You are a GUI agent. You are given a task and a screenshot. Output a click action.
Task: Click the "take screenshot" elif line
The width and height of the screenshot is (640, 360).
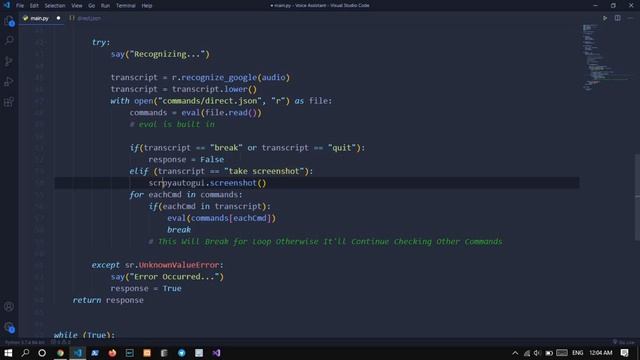[x=221, y=171]
